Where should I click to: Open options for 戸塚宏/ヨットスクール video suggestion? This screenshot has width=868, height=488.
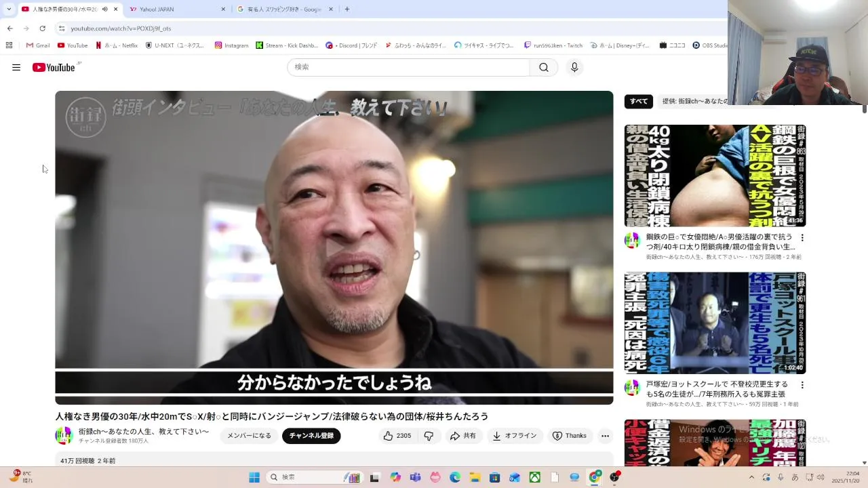pos(802,385)
